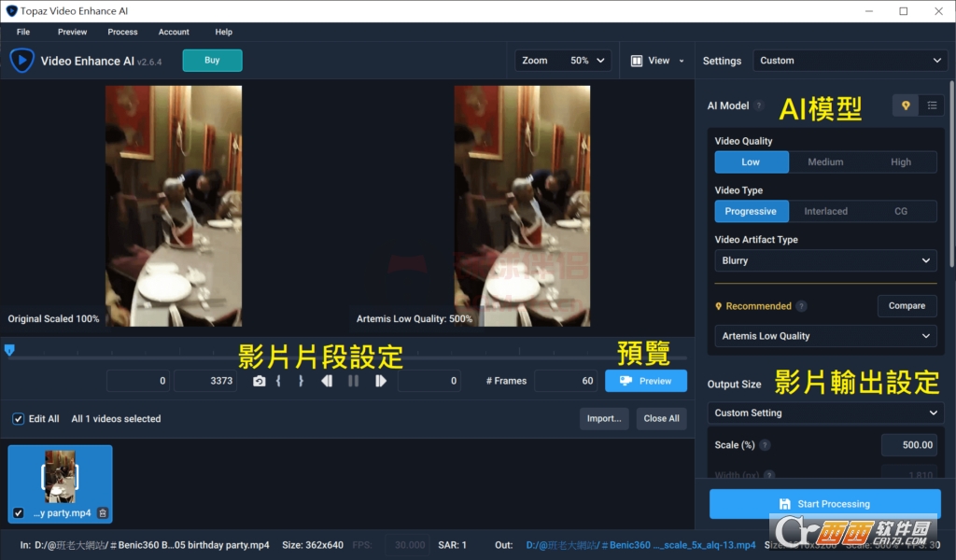Screen dimensions: 956x560
Task: Click the current frame field
Action: pos(429,381)
